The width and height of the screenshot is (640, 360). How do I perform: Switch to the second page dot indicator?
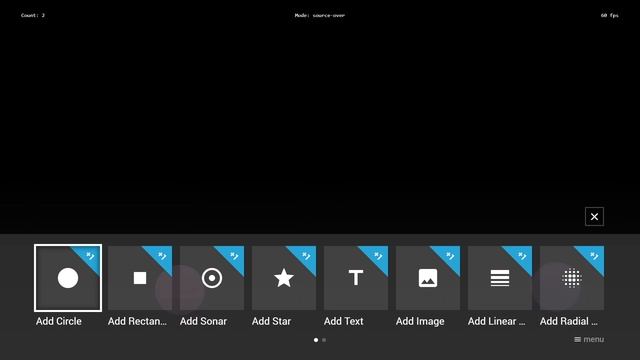[324, 340]
